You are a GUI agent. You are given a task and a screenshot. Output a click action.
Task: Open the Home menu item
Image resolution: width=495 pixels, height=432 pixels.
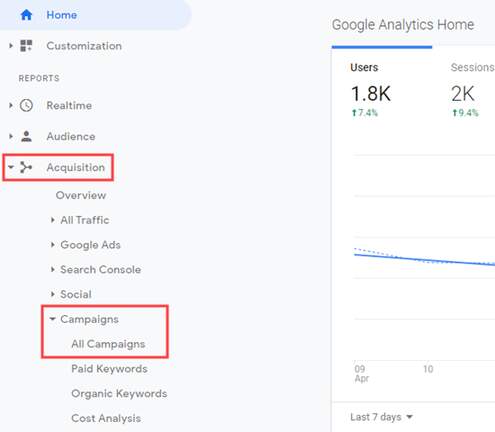coord(95,15)
